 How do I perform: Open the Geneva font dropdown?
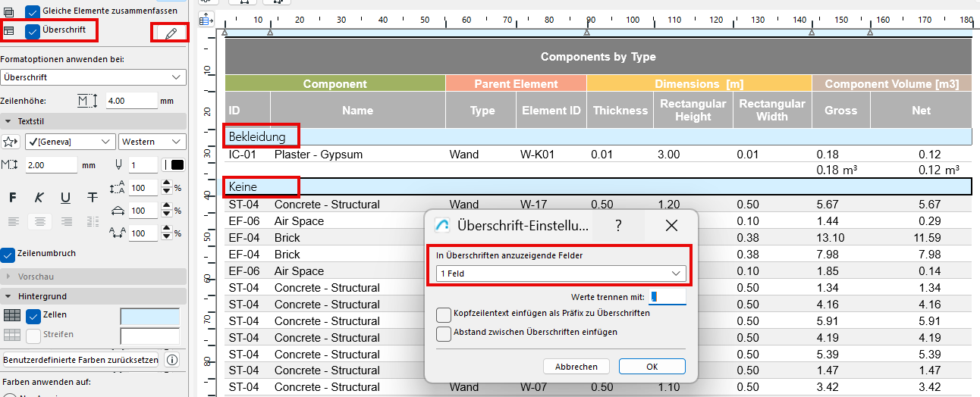click(x=70, y=142)
